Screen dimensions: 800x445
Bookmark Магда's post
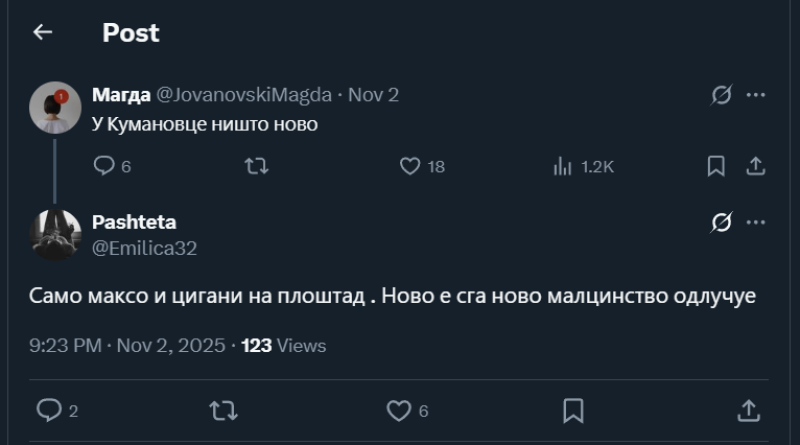(716, 166)
